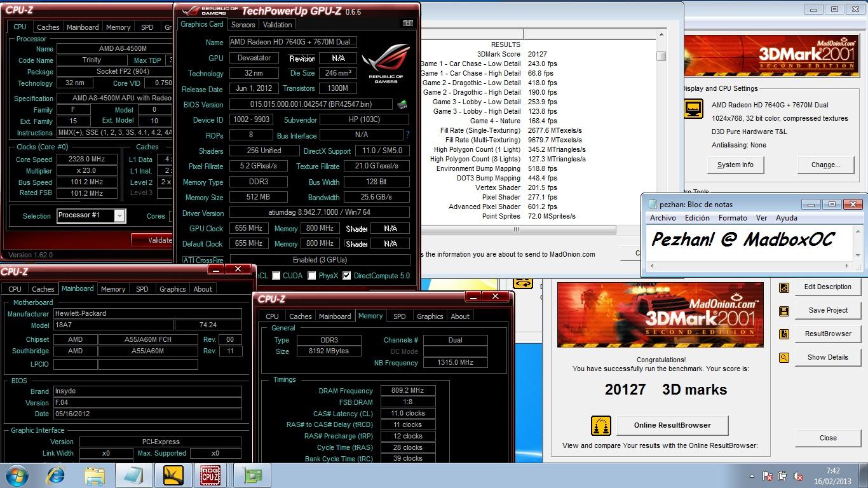Click the Online ResultBrowser button
Screen dimensions: 868x488
(x=672, y=425)
